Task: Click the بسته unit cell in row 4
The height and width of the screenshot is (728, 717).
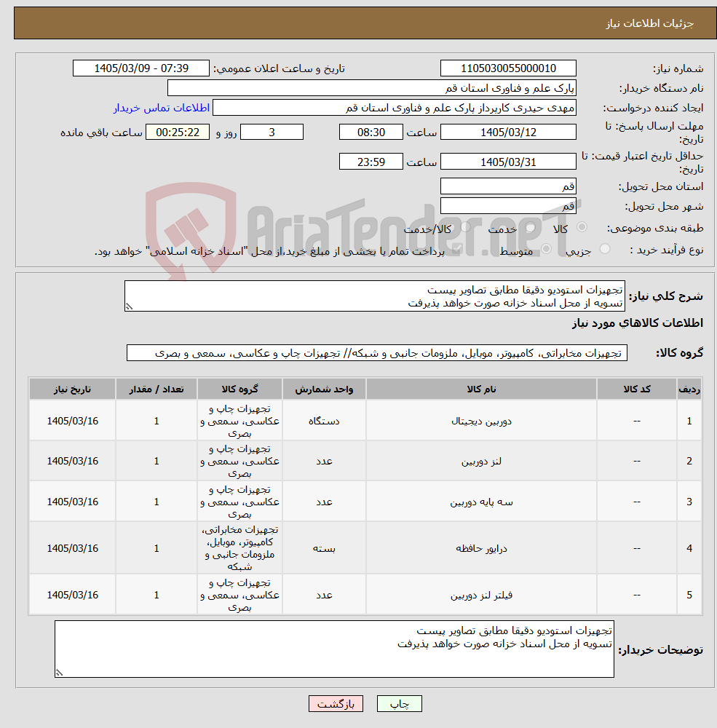Action: coord(324,548)
